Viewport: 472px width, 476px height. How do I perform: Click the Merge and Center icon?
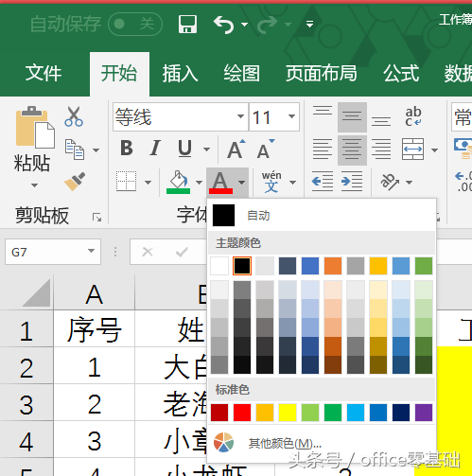(412, 149)
